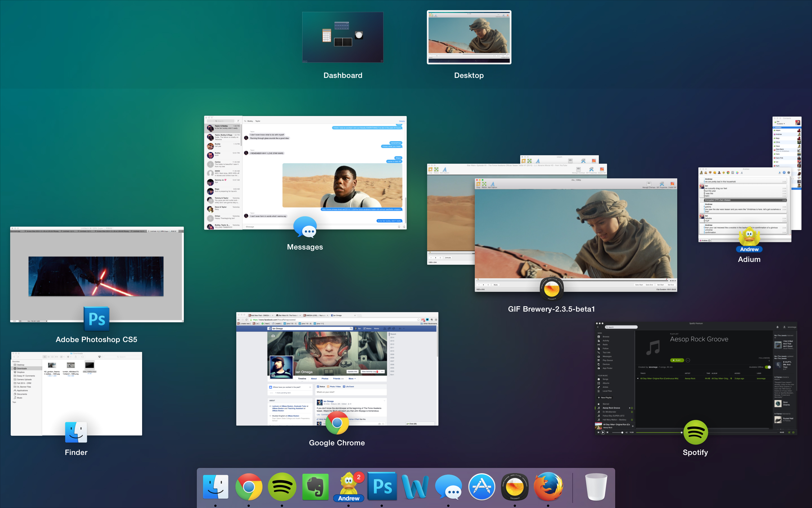
Task: Toggle repeat in Spotify
Action: coord(793,432)
